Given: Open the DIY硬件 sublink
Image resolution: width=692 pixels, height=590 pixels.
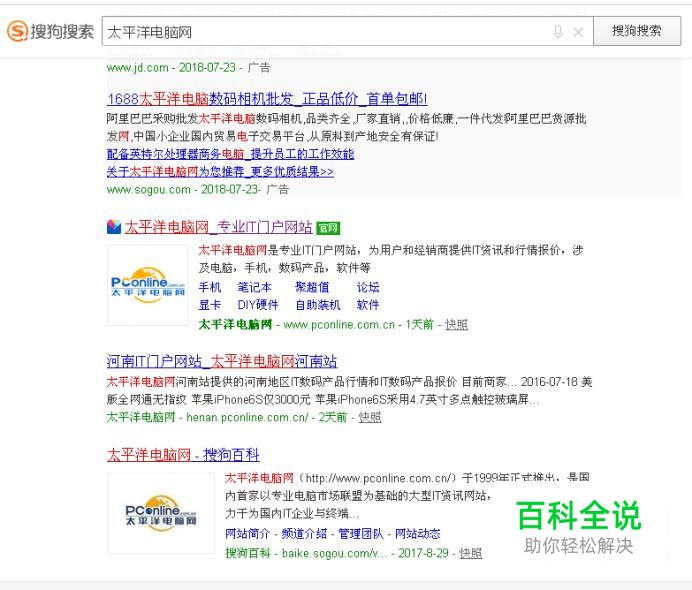Looking at the screenshot, I should [258, 305].
